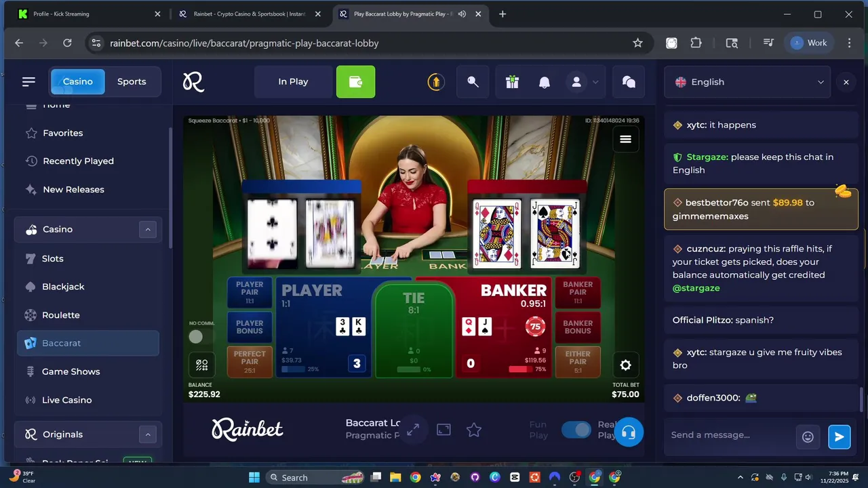The width and height of the screenshot is (868, 488).
Task: Open the roadmap statistics icon
Action: (201, 365)
